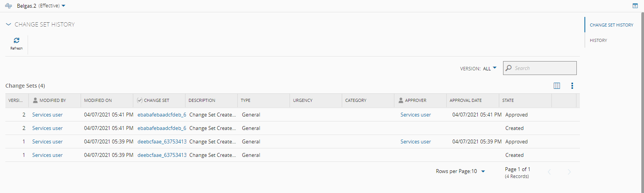This screenshot has width=644, height=193.
Task: Click the Refresh icon
Action: (x=17, y=40)
